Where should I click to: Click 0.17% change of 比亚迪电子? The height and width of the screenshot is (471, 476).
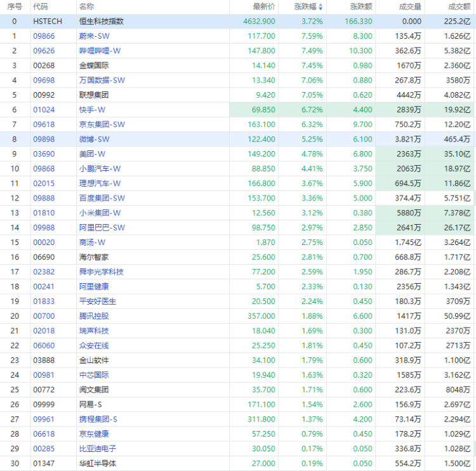(312, 449)
